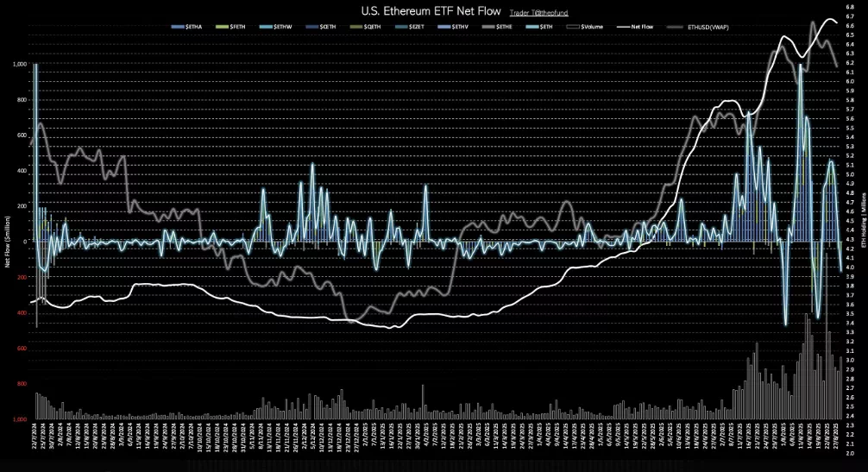Click the red 1,000 left-axis label
This screenshot has height=472, width=868.
point(19,419)
